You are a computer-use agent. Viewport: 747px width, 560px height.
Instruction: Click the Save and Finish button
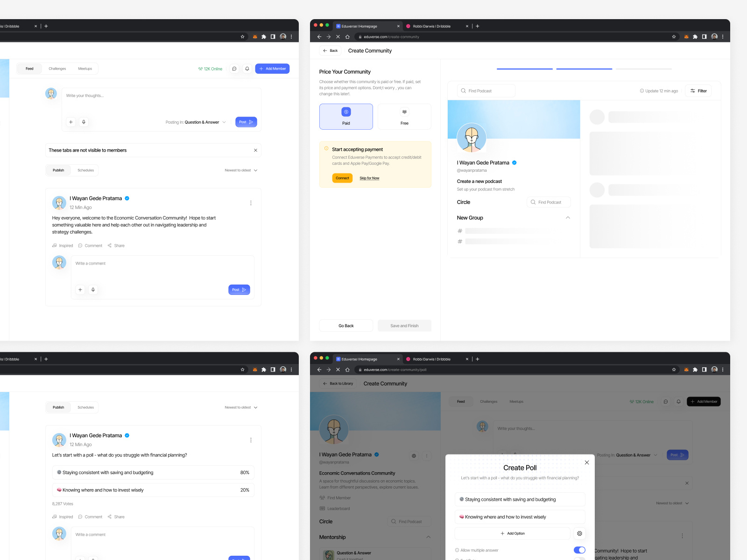404,325
